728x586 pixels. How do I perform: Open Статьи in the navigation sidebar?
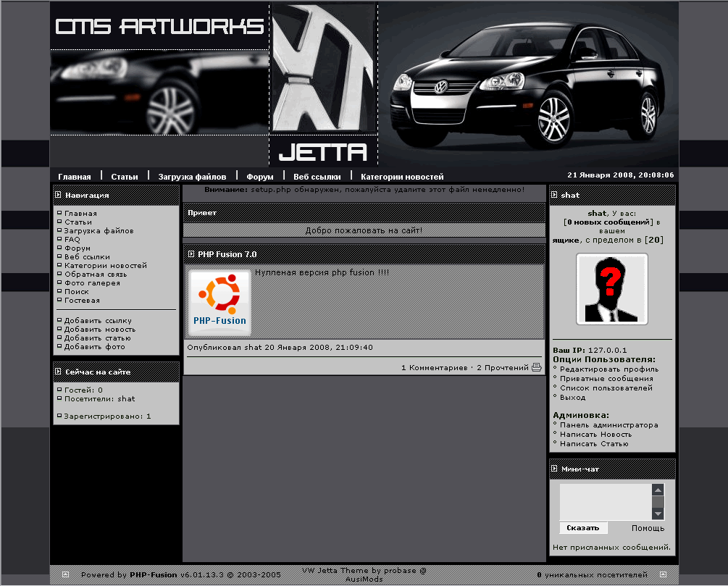(x=78, y=222)
